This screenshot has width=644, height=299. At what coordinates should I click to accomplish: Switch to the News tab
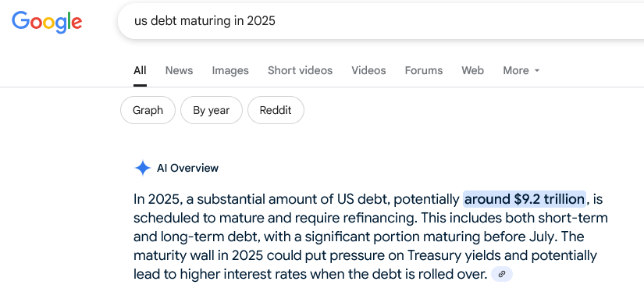pyautogui.click(x=179, y=70)
